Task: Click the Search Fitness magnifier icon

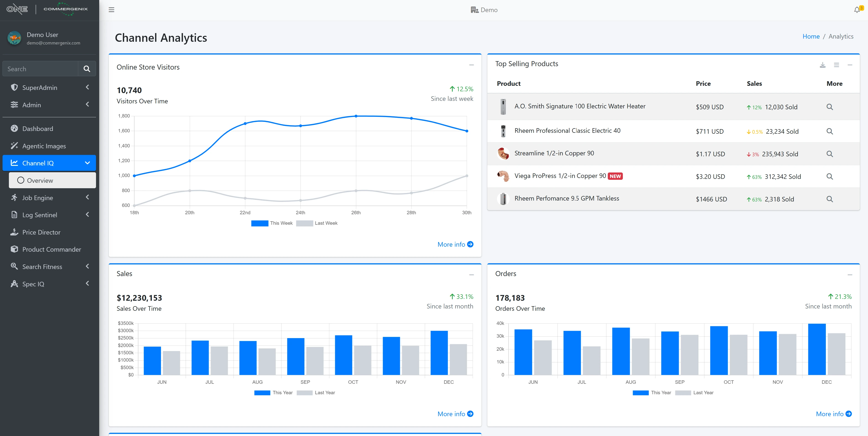Action: point(14,266)
